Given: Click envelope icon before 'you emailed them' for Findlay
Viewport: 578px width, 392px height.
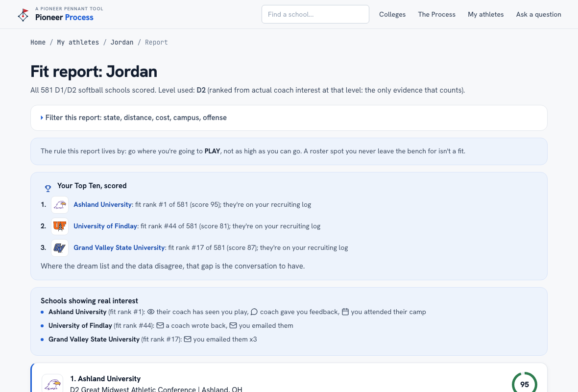Looking at the screenshot, I should point(233,326).
